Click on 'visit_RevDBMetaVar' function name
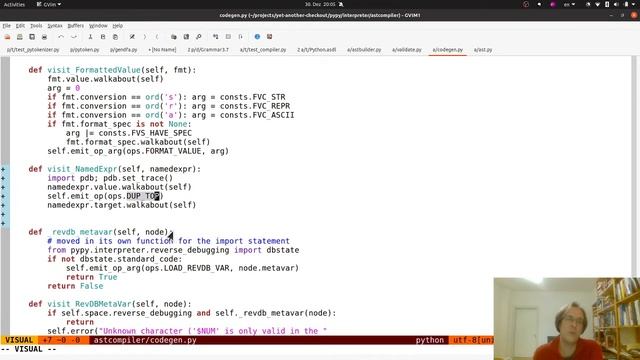Viewport: 640px width, 360px height. point(89,304)
